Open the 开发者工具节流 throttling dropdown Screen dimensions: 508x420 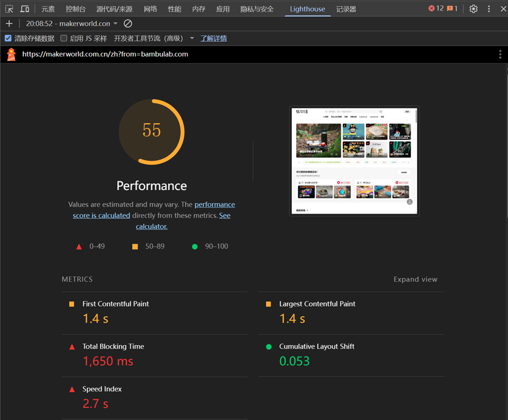154,38
